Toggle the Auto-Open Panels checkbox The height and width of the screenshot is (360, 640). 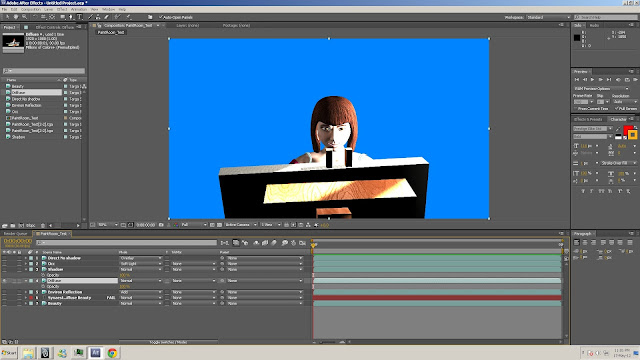[x=161, y=17]
